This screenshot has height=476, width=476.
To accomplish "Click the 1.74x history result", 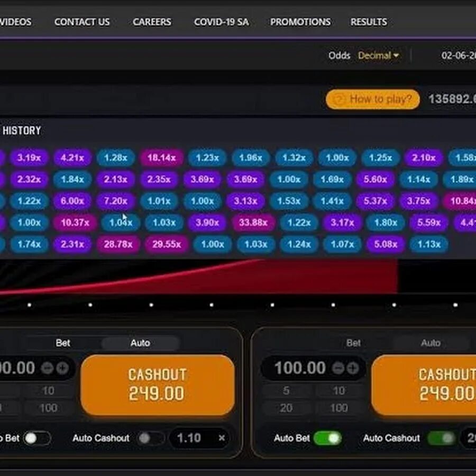I will [x=29, y=244].
